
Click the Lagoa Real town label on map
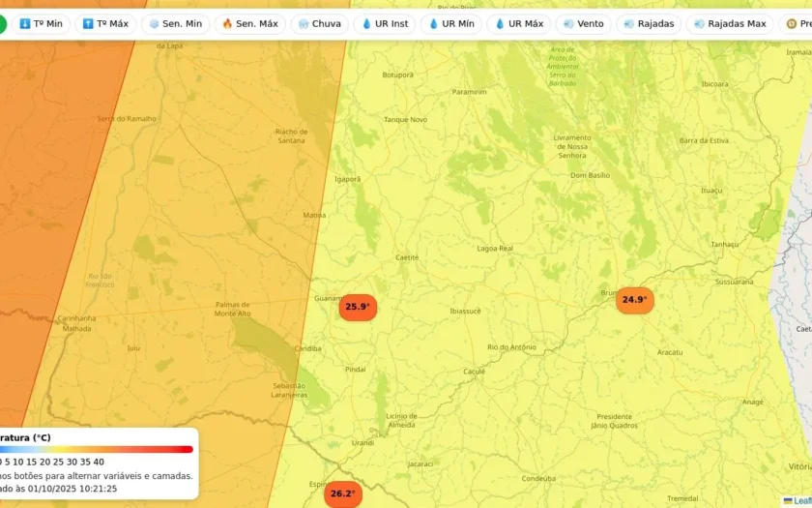coord(494,249)
